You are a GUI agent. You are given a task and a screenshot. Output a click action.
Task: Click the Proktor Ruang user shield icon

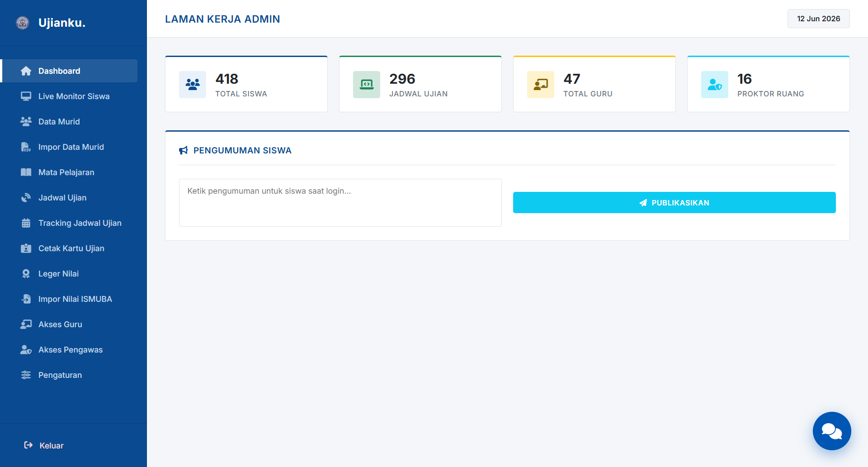coord(715,85)
